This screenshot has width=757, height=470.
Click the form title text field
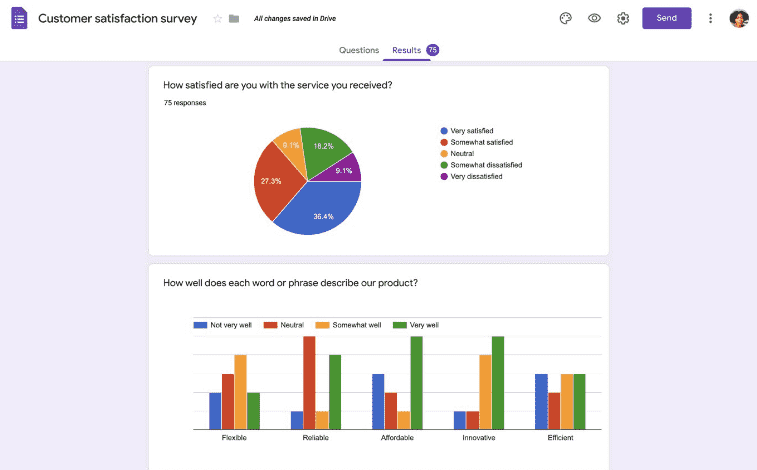click(118, 19)
